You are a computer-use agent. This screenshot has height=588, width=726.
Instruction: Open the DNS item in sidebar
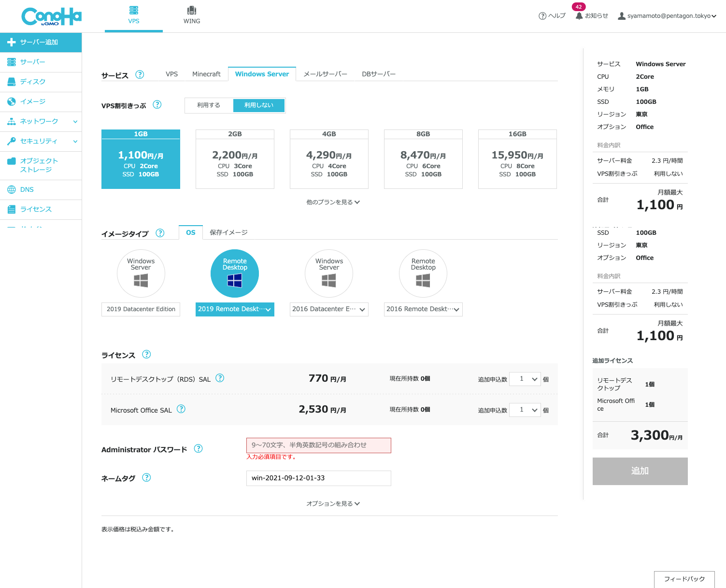27,189
